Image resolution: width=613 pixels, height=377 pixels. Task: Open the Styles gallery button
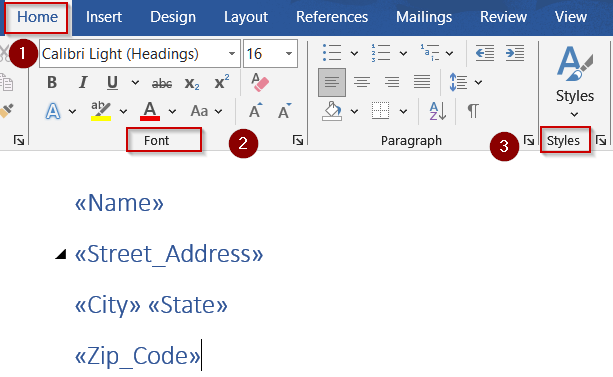(574, 81)
